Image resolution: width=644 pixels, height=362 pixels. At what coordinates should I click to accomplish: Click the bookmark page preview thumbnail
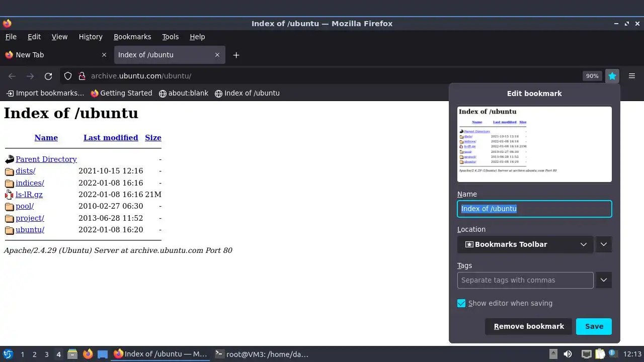point(534,144)
